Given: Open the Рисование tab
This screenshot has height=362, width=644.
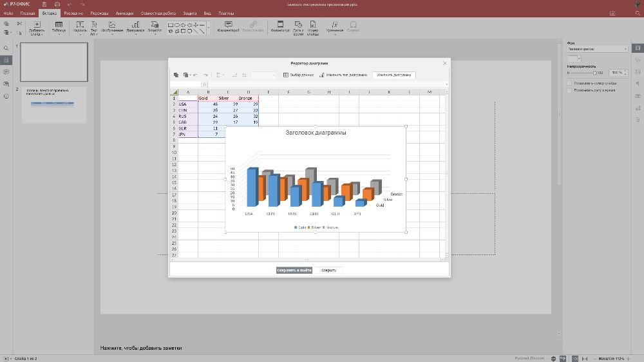Looking at the screenshot, I should [x=73, y=13].
